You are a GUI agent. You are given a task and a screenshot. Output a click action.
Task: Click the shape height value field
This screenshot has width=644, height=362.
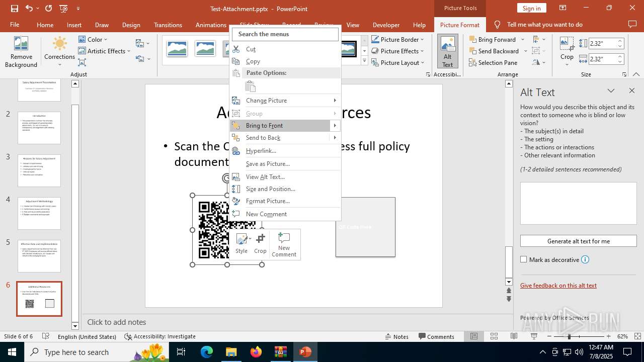pyautogui.click(x=602, y=43)
